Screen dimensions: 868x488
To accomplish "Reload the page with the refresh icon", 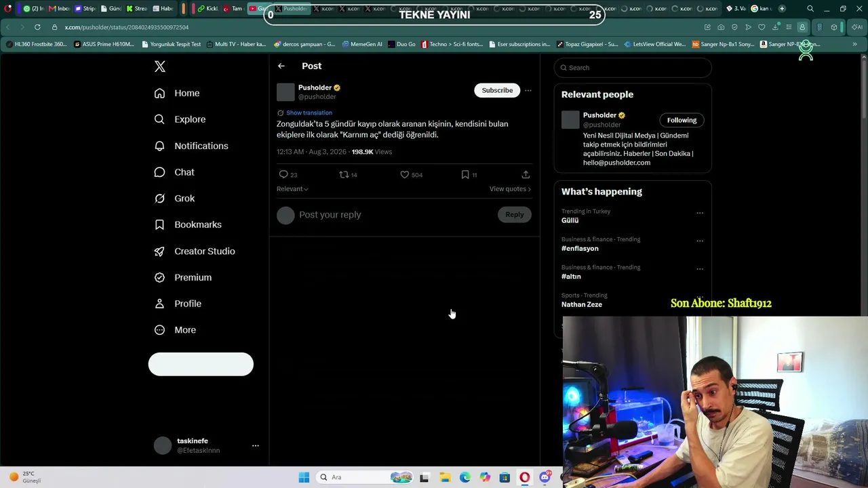I will [x=37, y=27].
